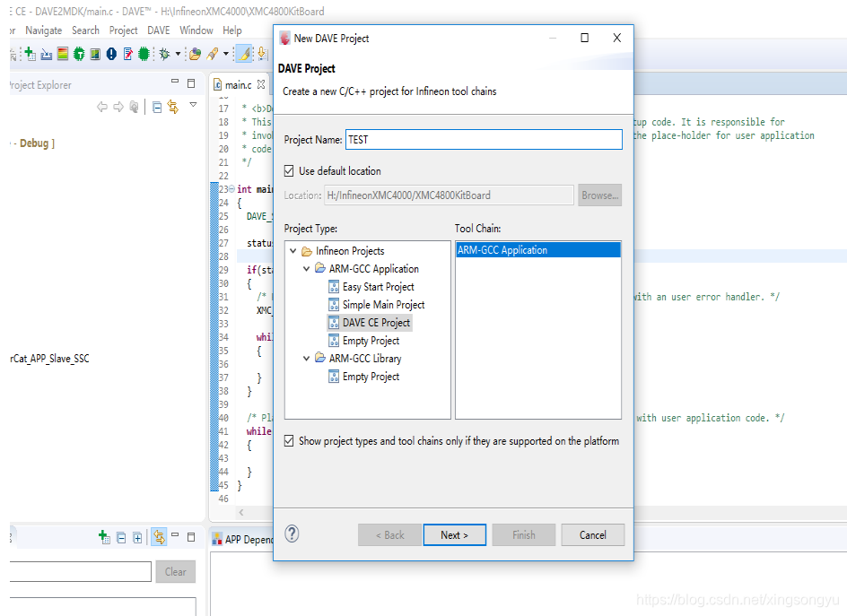Click the Back arrow in Project Explorer
Image resolution: width=847 pixels, height=616 pixels.
102,107
